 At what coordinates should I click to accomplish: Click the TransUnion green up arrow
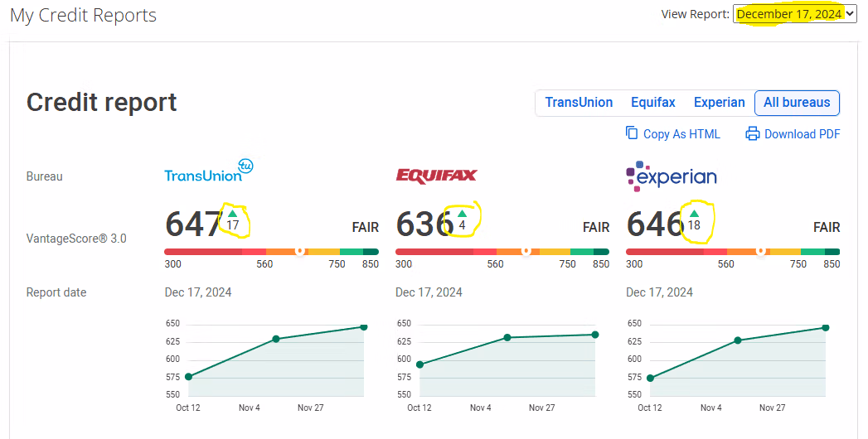click(x=232, y=214)
